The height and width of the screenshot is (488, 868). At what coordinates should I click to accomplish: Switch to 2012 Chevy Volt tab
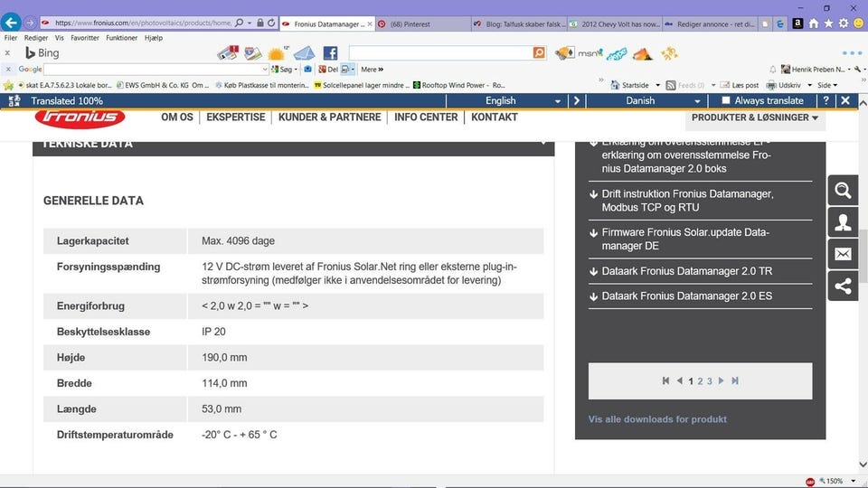tap(615, 23)
